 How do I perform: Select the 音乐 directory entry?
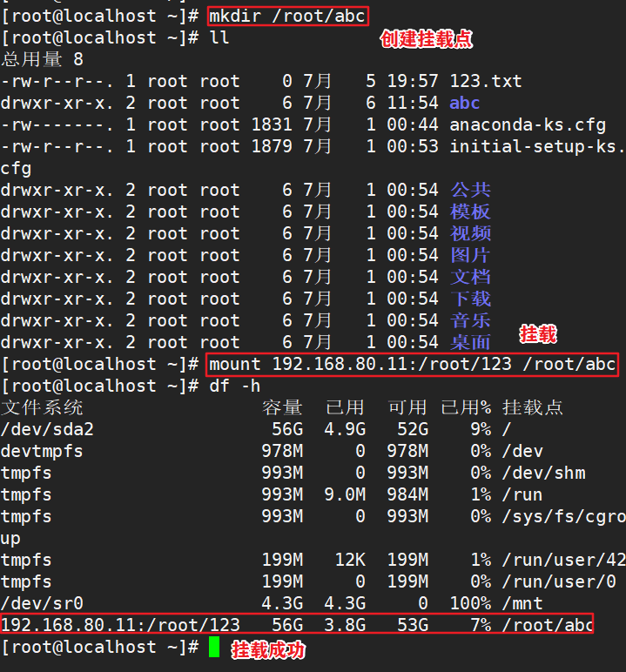tap(470, 320)
